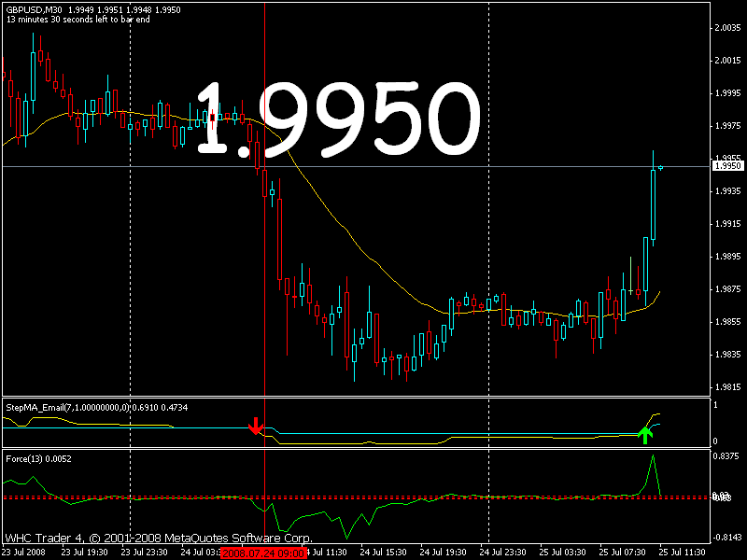Image resolution: width=747 pixels, height=560 pixels.
Task: Click the StepMA_Email indicator label
Action: point(97,408)
